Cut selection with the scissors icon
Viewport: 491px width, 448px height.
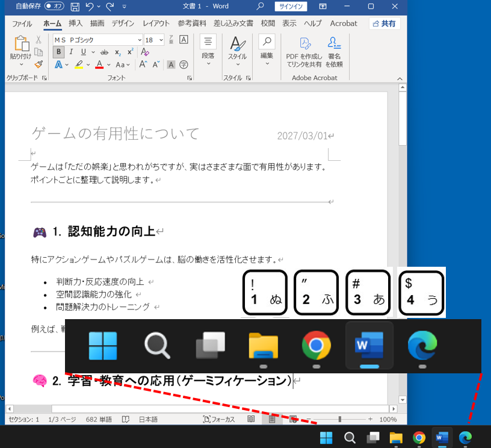point(39,40)
